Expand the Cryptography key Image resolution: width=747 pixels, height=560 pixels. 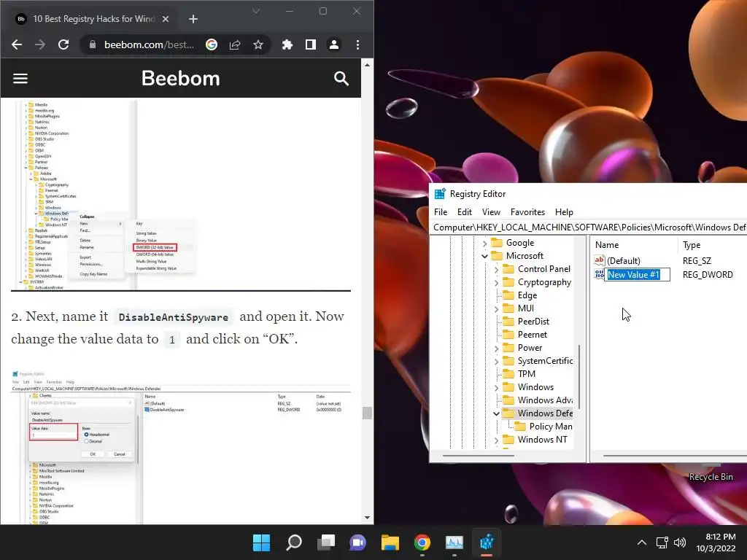496,283
